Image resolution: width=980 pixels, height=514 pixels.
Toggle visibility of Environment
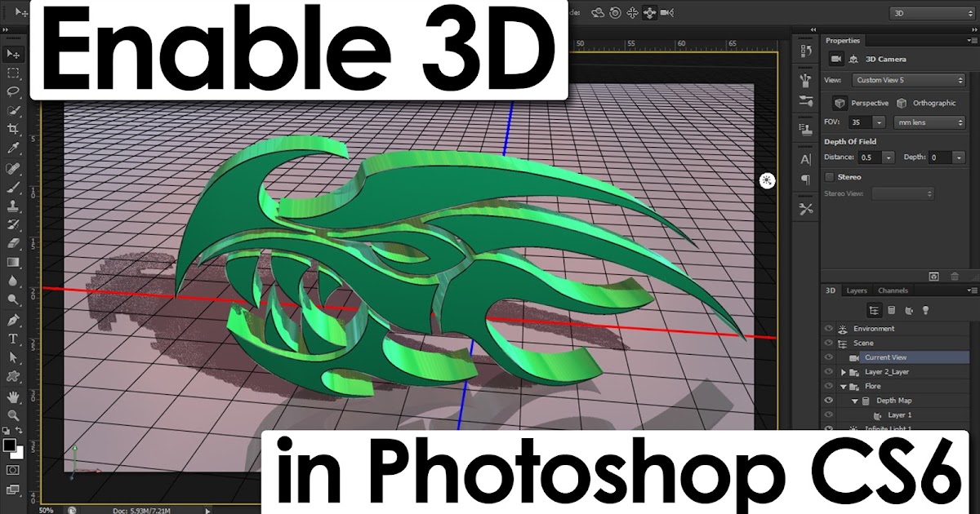(830, 329)
